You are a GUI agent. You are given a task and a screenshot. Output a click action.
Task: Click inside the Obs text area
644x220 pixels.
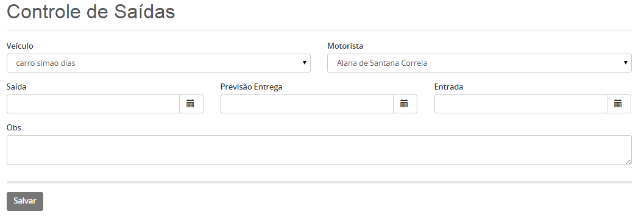319,150
